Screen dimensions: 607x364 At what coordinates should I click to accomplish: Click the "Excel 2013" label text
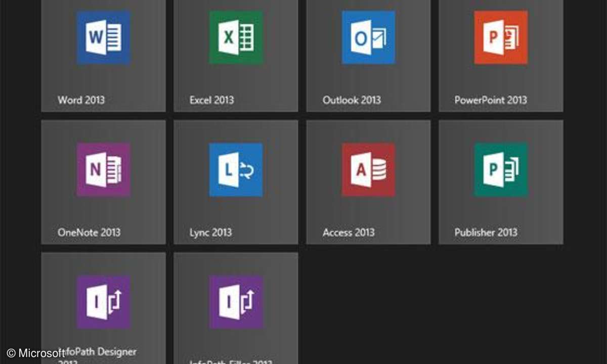coord(211,100)
